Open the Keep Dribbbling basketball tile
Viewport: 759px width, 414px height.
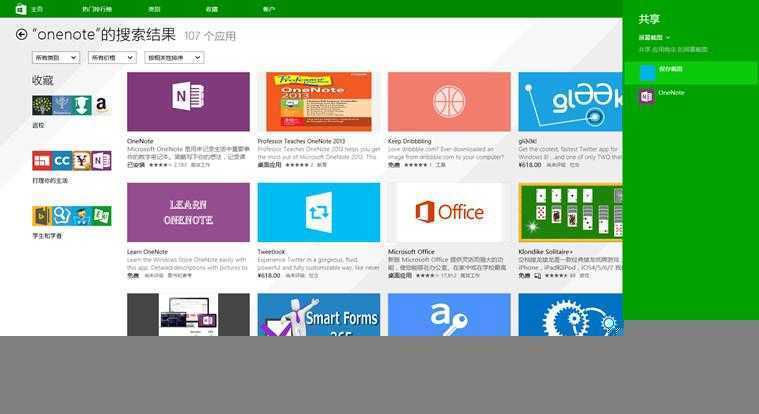(449, 102)
